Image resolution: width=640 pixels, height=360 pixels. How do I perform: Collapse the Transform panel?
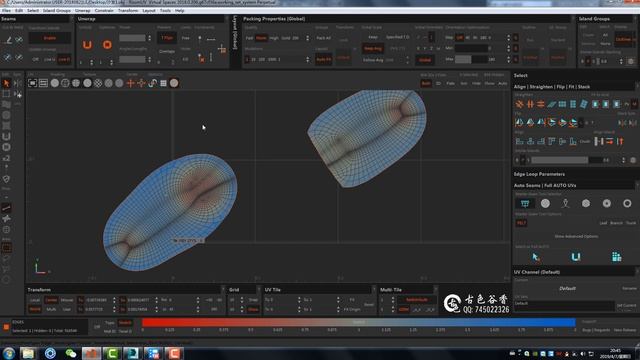coord(223,289)
